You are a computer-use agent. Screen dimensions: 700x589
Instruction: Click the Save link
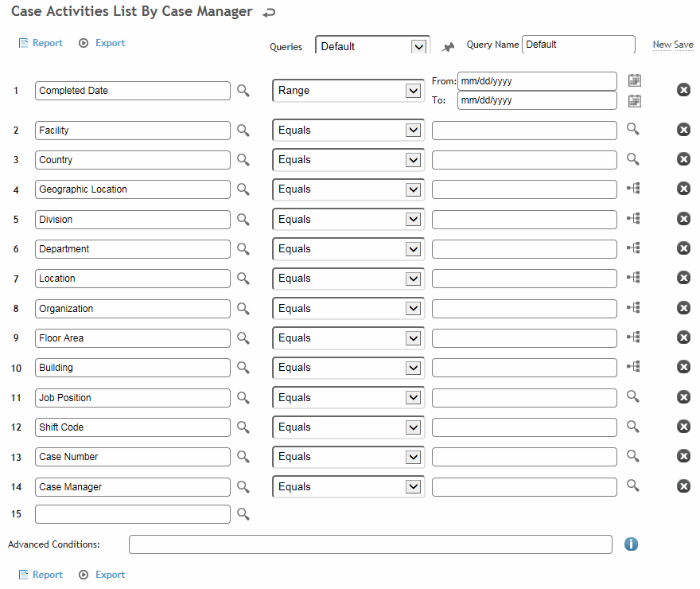click(684, 45)
